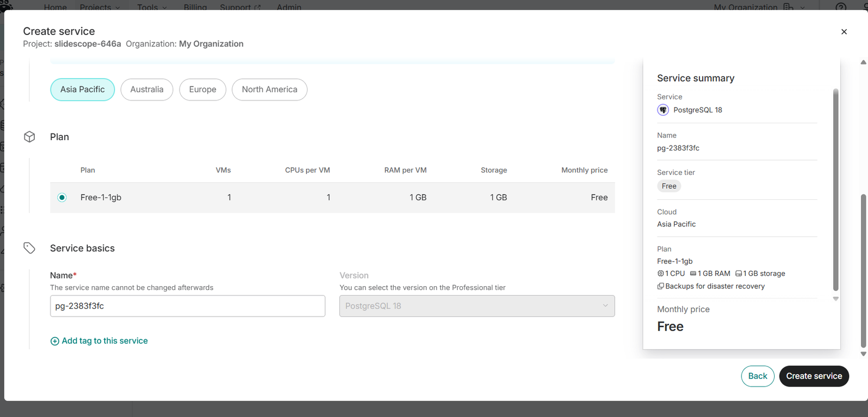Click the dialog scrollbar up arrow

point(863,62)
